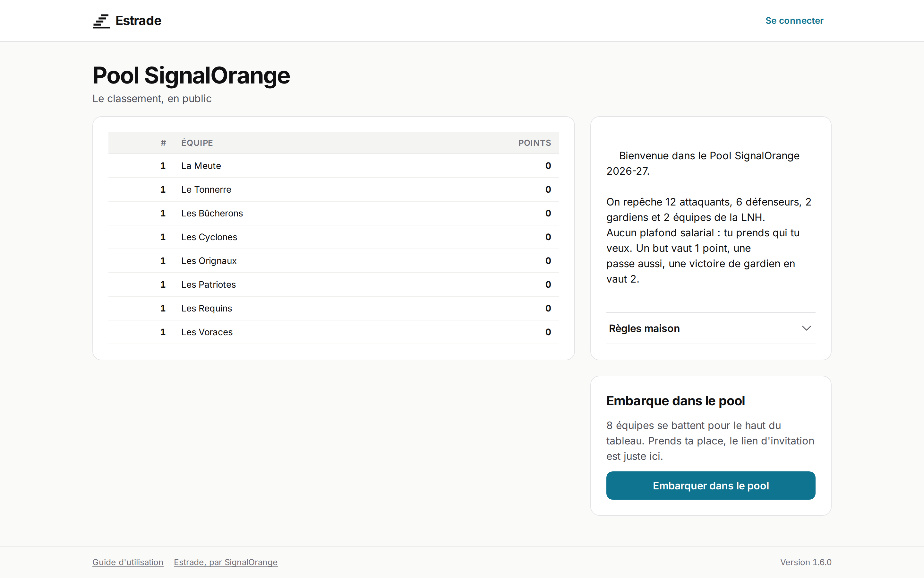Click the # rank column header

pyautogui.click(x=163, y=143)
